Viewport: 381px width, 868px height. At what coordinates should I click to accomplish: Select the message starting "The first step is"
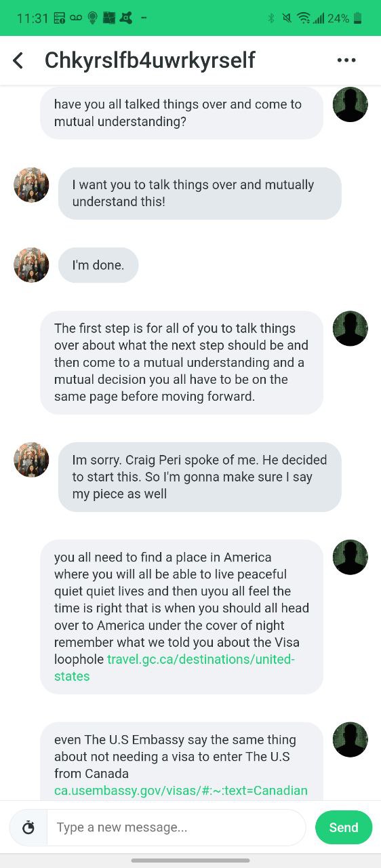(x=182, y=363)
